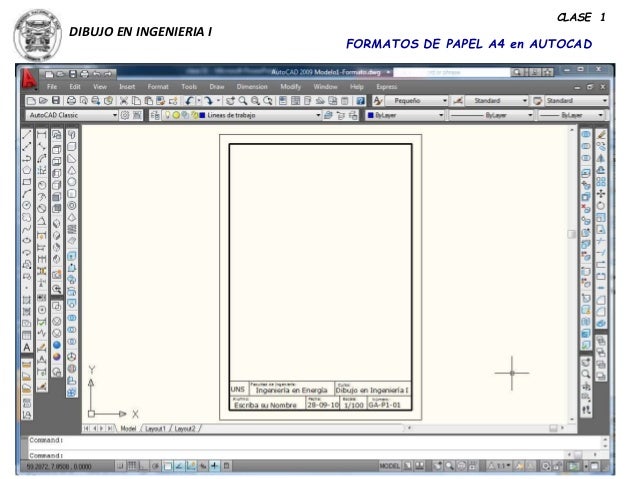This screenshot has width=638, height=479.
Task: Click the Workspace Settings gear icon
Action: coord(125,116)
